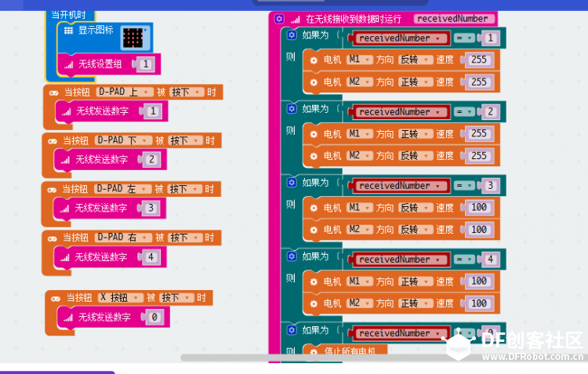Open D-PAD 上 button dropdown

[125, 92]
